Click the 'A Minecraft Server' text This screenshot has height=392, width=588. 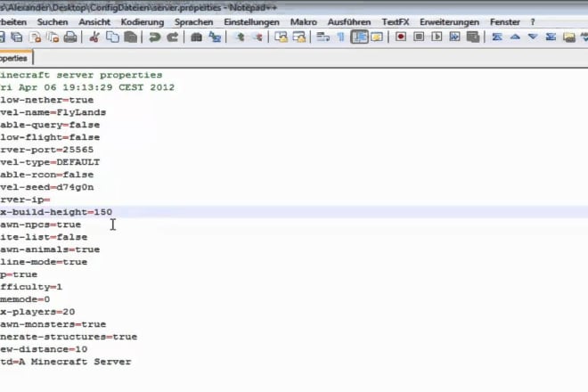pyautogui.click(x=75, y=362)
